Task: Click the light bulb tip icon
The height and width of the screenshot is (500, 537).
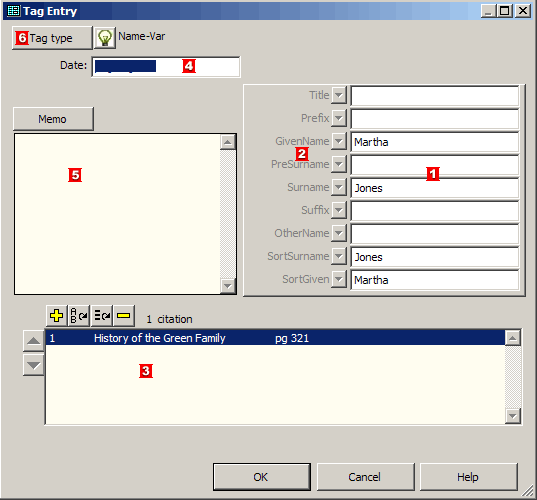Action: 105,38
